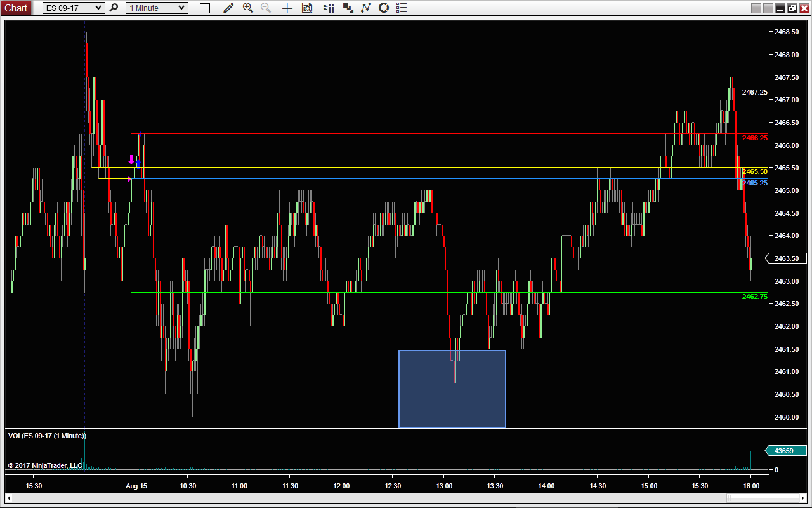812x508 pixels.
Task: Open the data series blocks icon
Action: tap(348, 8)
